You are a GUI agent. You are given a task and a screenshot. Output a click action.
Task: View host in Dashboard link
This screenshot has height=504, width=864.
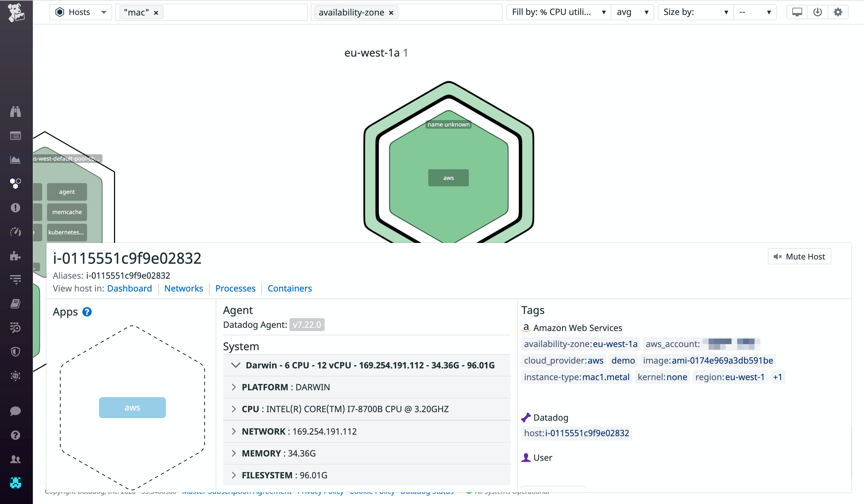pyautogui.click(x=129, y=288)
